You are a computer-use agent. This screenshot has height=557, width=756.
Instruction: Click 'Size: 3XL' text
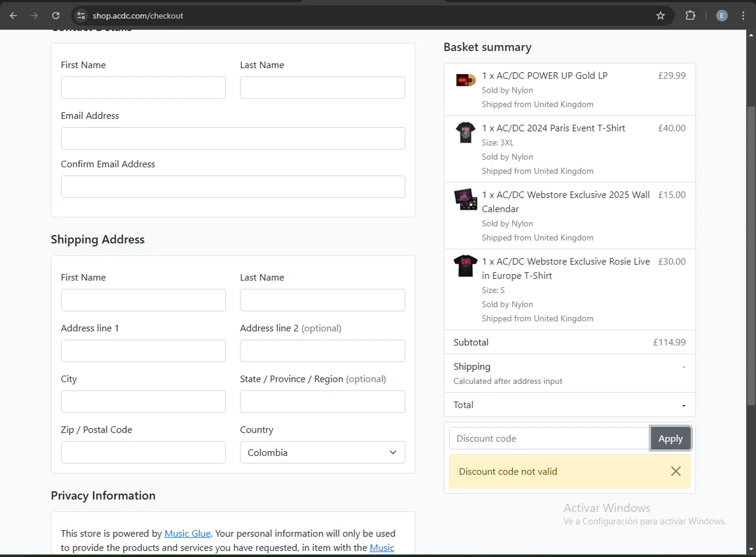pos(497,143)
